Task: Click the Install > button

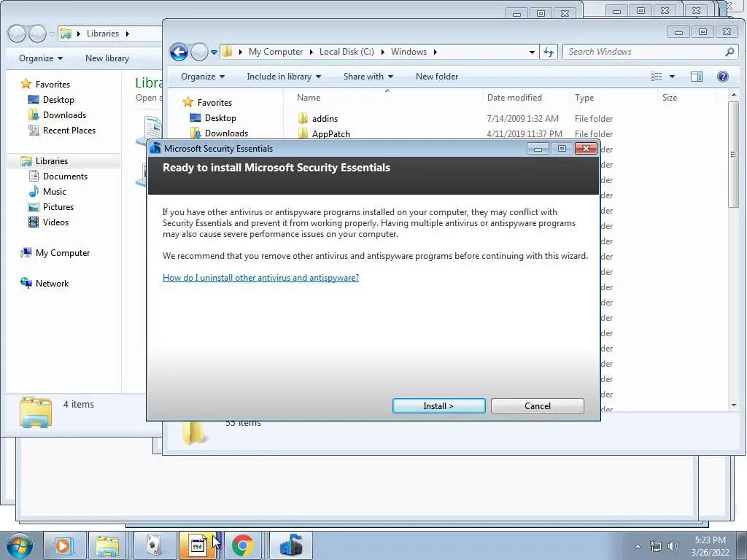Action: click(x=438, y=405)
